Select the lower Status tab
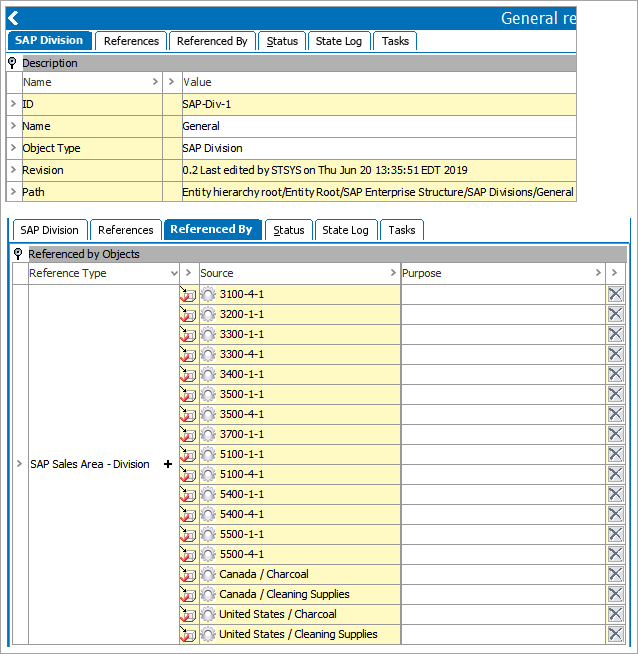 (289, 230)
